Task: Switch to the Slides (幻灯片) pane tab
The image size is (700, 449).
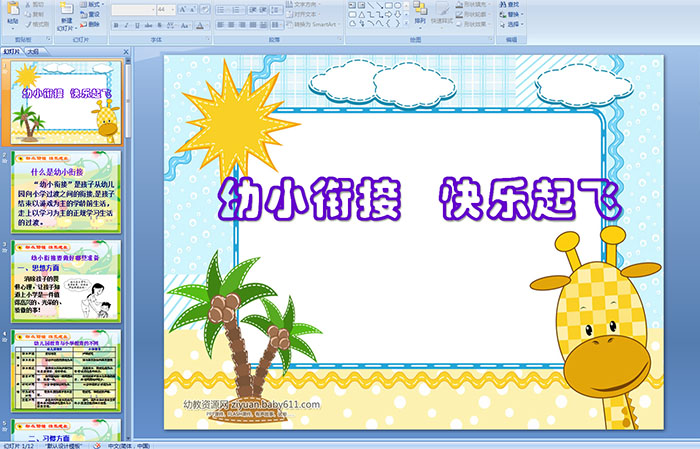Action: click(12, 52)
